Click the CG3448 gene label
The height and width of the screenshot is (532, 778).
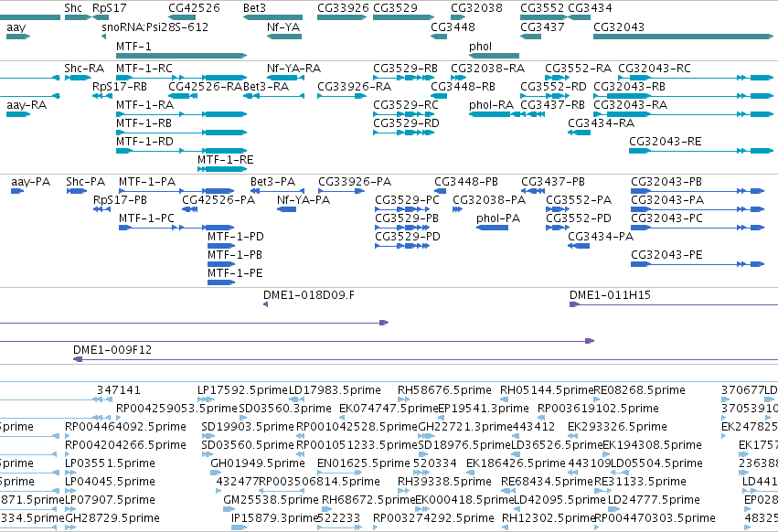click(x=453, y=27)
